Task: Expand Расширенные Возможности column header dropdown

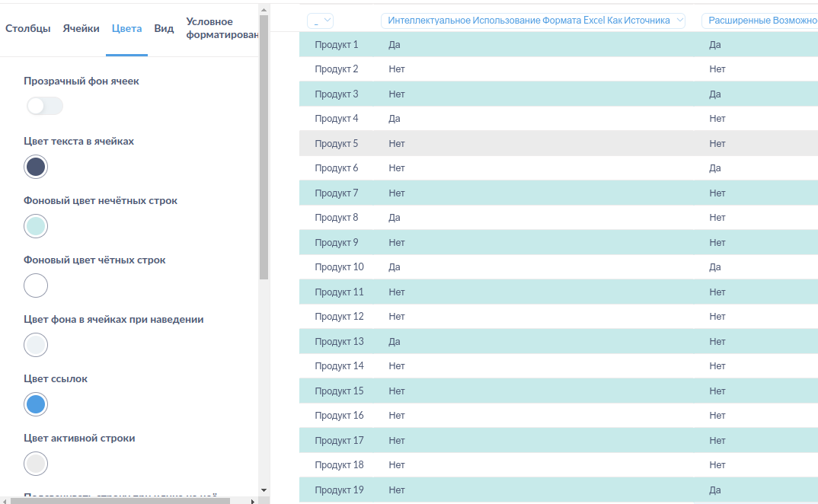Action: coord(759,21)
